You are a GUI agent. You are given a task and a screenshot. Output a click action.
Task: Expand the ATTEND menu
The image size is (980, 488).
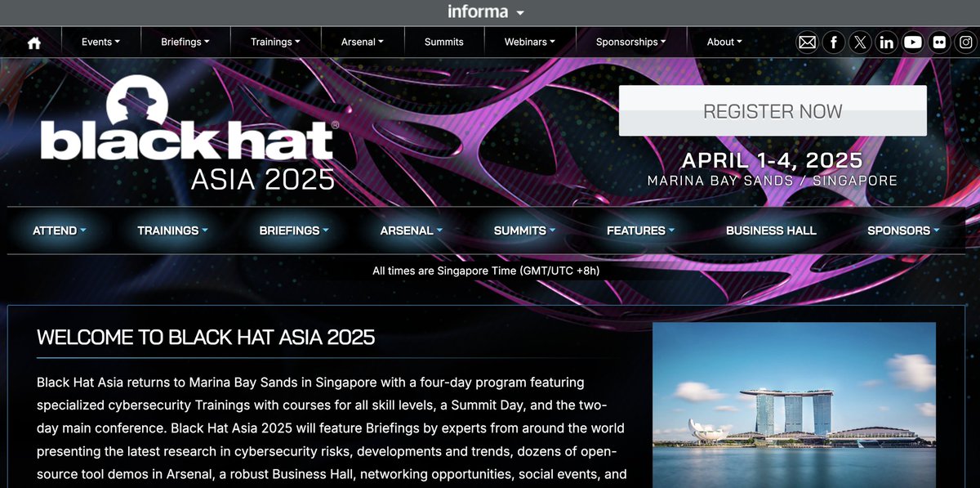click(60, 231)
